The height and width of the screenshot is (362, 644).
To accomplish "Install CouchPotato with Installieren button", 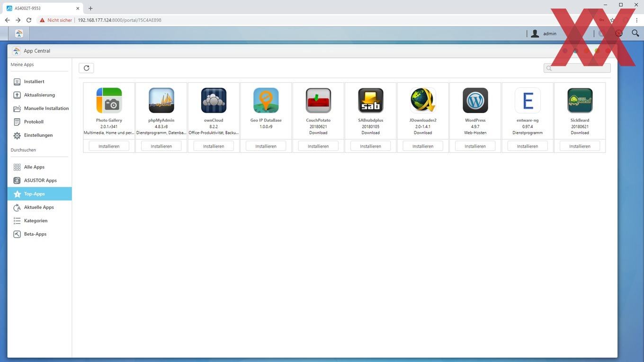I will click(318, 146).
